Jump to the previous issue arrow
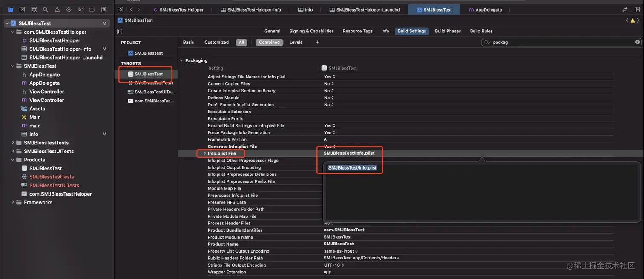Screen dimensions: 644x279 (x=627, y=20)
